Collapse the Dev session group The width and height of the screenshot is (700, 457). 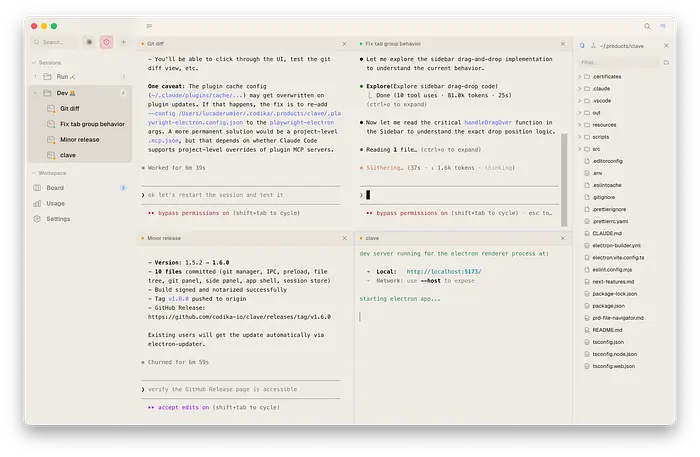[x=36, y=93]
